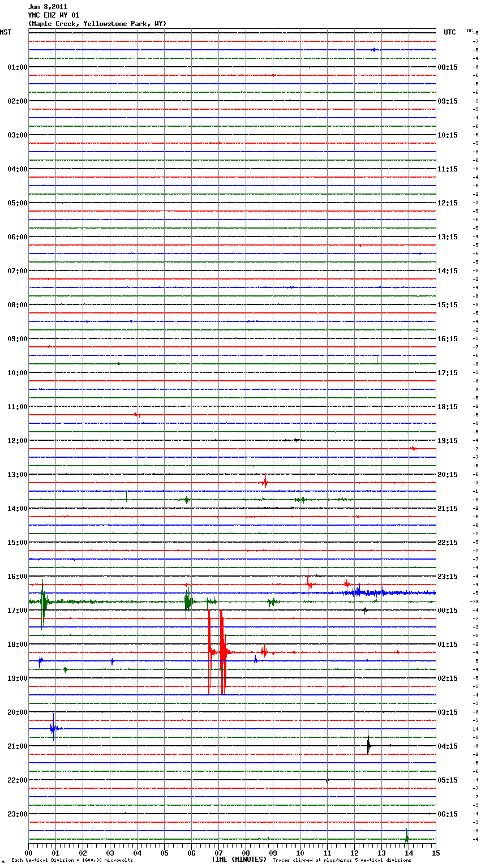
Task: Select MST time label "20:00"
Action: (18, 712)
